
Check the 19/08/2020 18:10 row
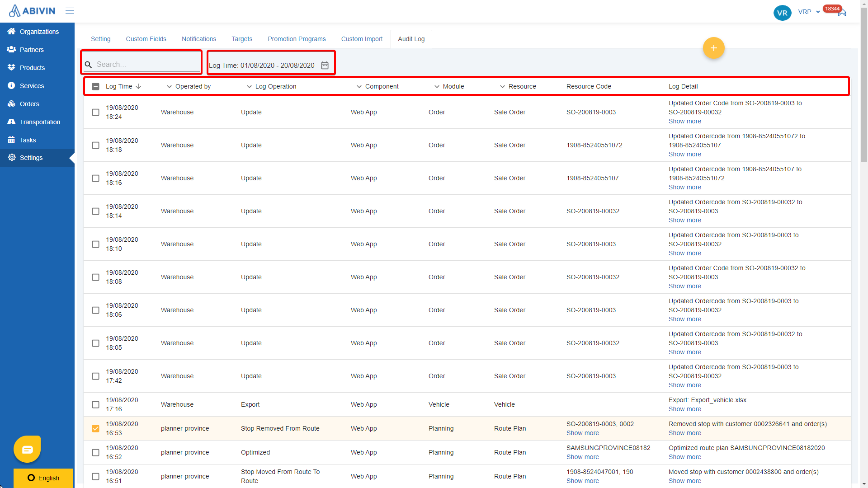pyautogui.click(x=95, y=244)
